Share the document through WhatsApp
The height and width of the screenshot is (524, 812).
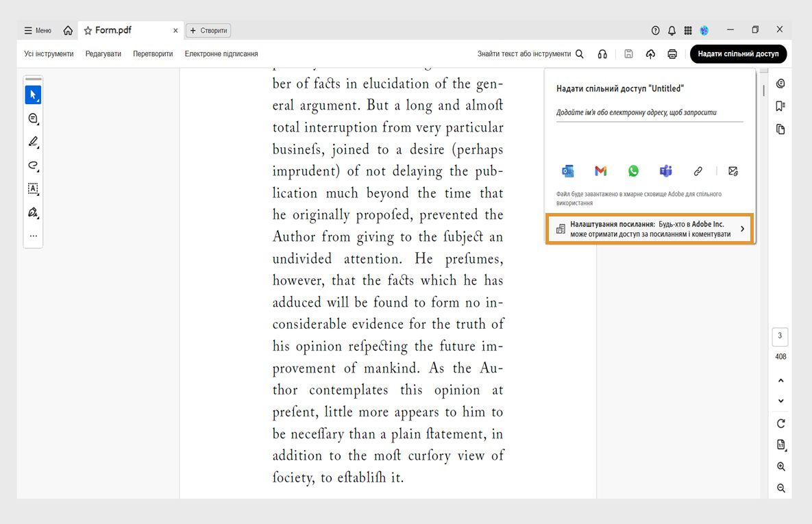click(x=632, y=171)
